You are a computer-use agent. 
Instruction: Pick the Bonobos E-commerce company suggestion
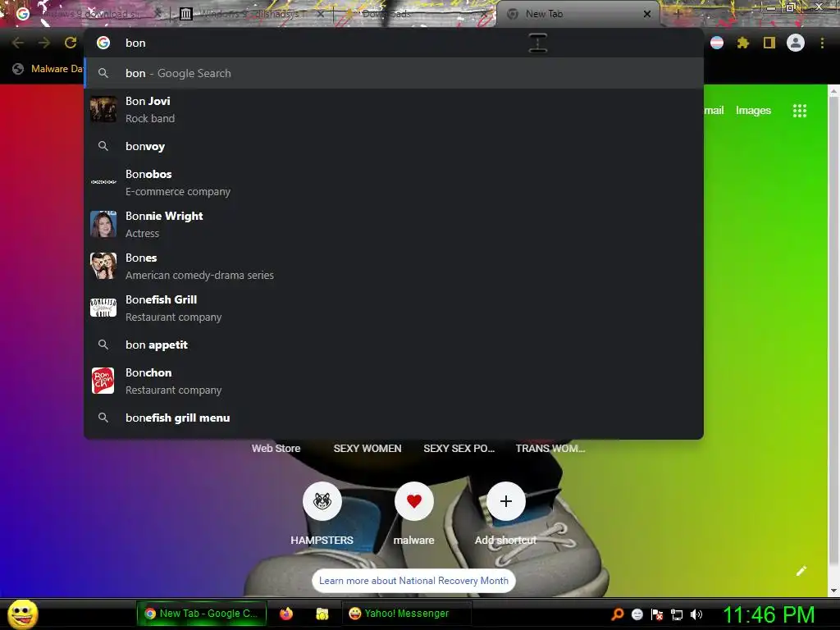[394, 182]
